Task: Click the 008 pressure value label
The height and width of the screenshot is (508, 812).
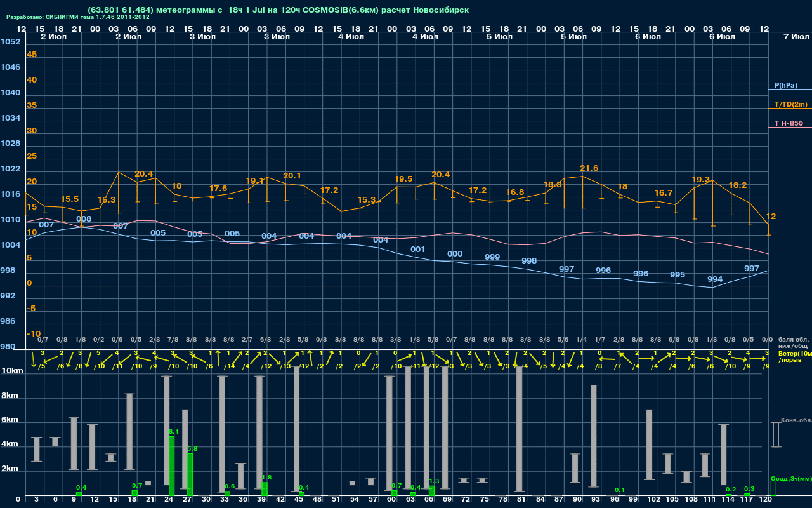Action: click(84, 219)
